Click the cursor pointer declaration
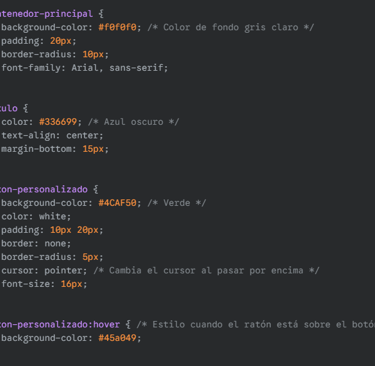This screenshot has width=375, height=366. click(44, 271)
